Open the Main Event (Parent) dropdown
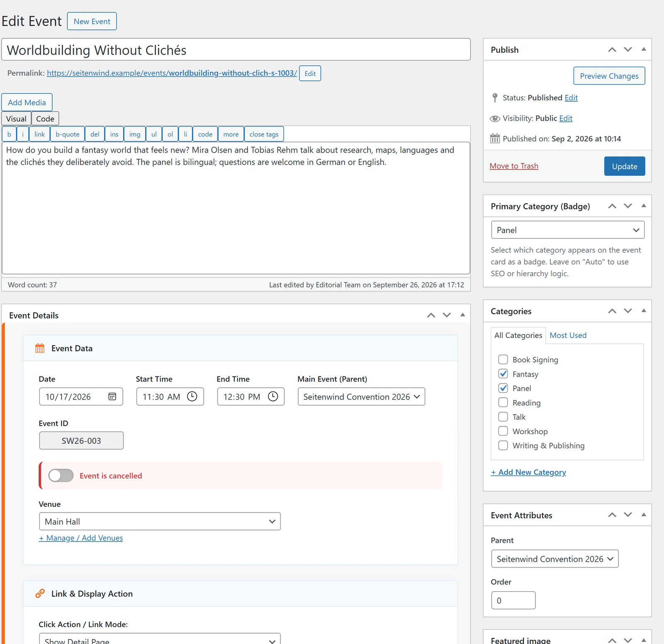Viewport: 664px width, 644px height. click(361, 396)
